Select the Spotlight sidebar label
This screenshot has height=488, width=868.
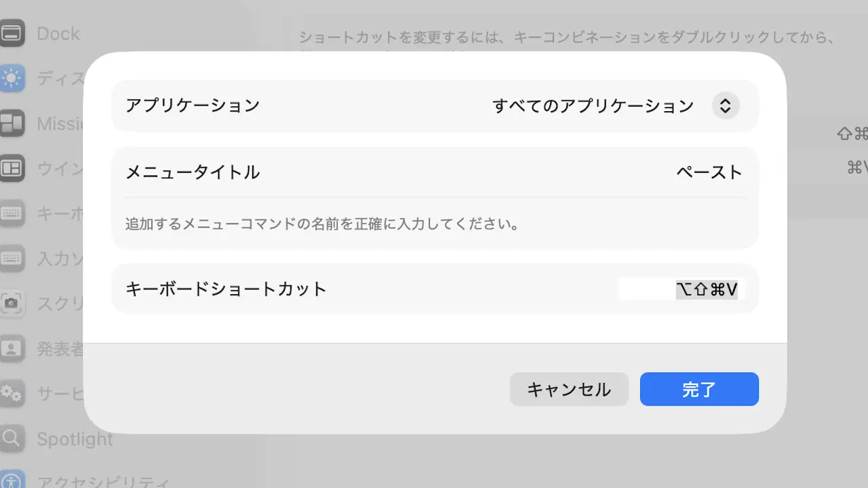75,439
